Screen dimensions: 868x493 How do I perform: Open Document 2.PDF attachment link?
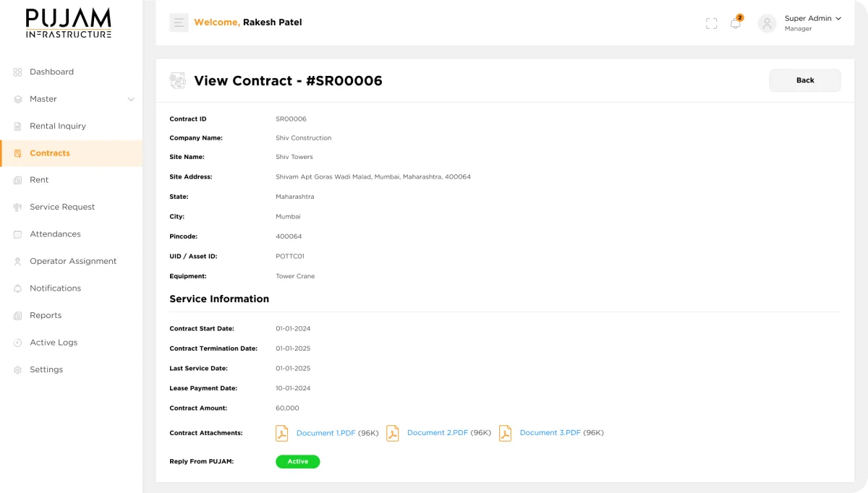(x=437, y=433)
